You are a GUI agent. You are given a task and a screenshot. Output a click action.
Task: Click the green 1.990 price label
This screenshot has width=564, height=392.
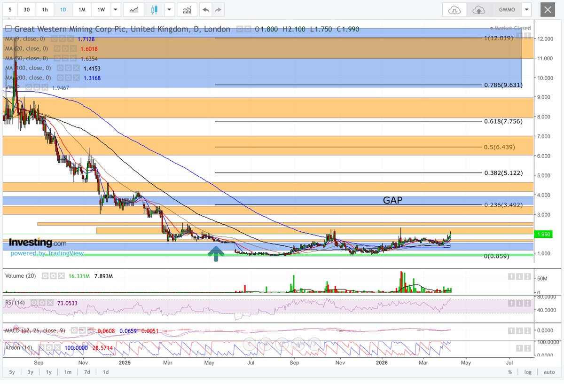542,234
